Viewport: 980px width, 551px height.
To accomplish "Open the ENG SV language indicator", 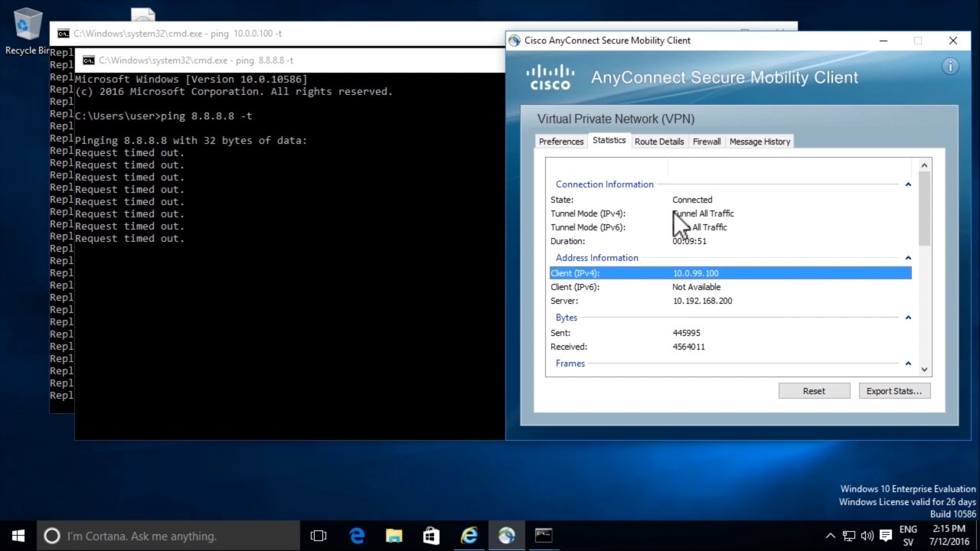I will [908, 536].
